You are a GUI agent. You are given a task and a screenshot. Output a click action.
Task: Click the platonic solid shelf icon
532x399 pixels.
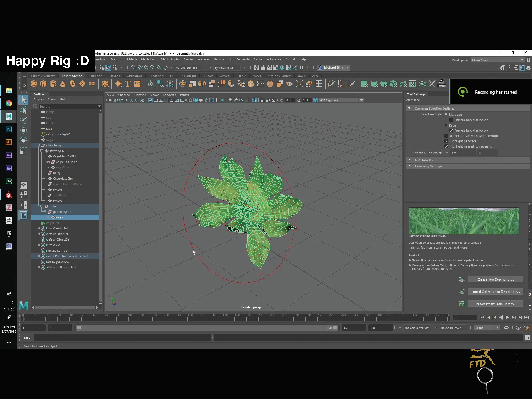point(105,84)
